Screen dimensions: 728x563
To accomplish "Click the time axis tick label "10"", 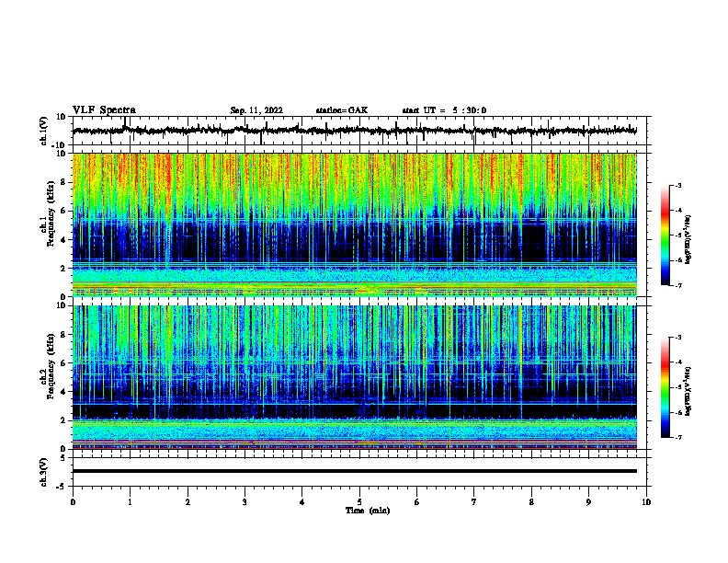I will click(x=646, y=502).
